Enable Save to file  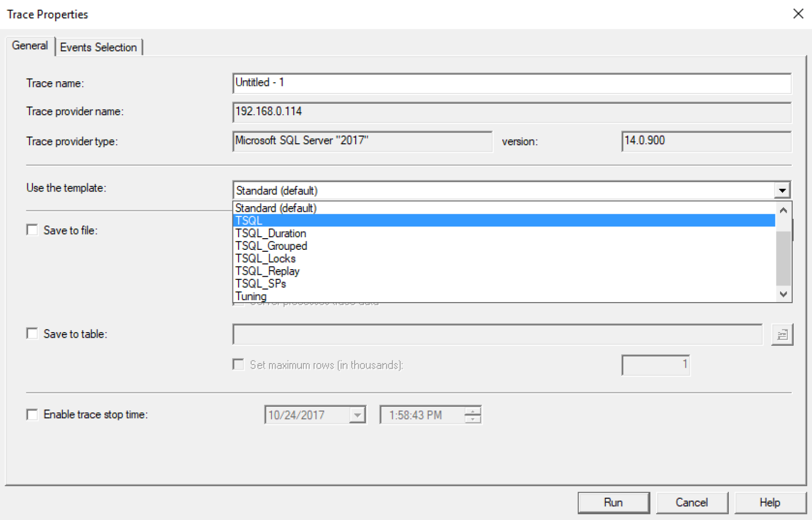pyautogui.click(x=32, y=230)
